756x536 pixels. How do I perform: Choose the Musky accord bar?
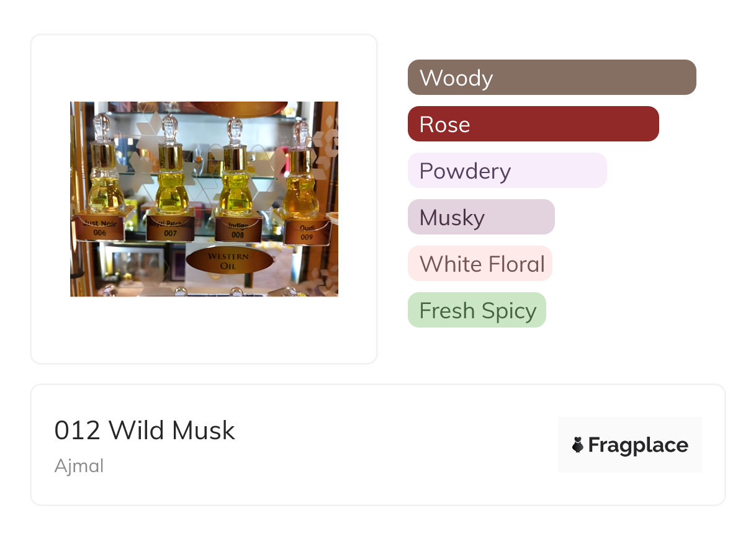tap(481, 217)
